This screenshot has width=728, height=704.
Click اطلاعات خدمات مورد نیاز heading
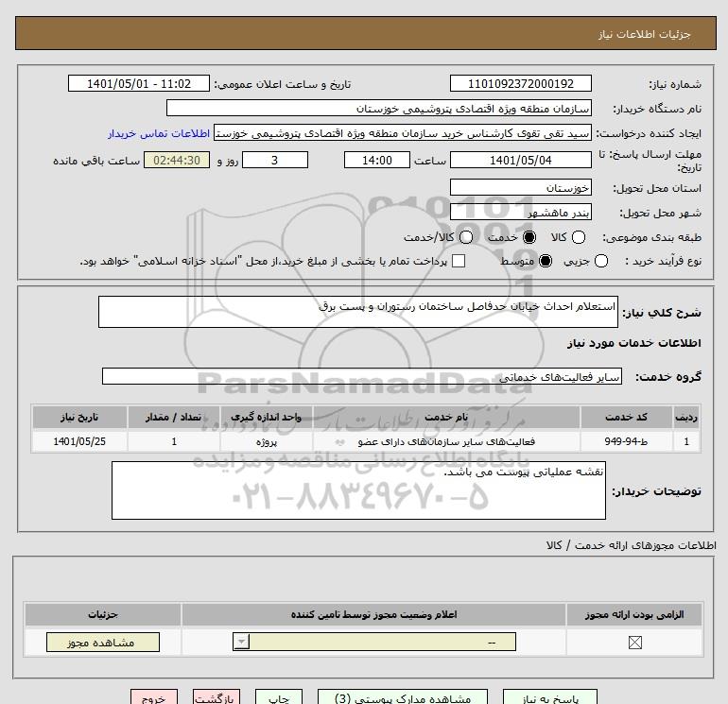[633, 343]
